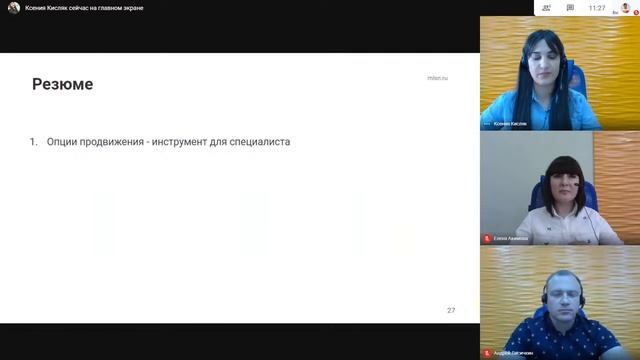Open the meeting chat icon

pyautogui.click(x=570, y=8)
